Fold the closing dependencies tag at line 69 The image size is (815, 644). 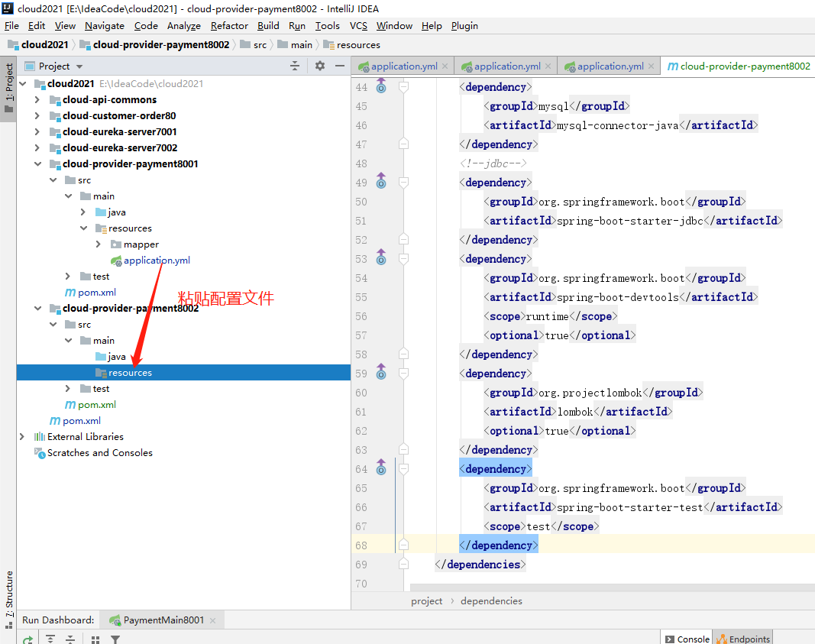coord(403,564)
